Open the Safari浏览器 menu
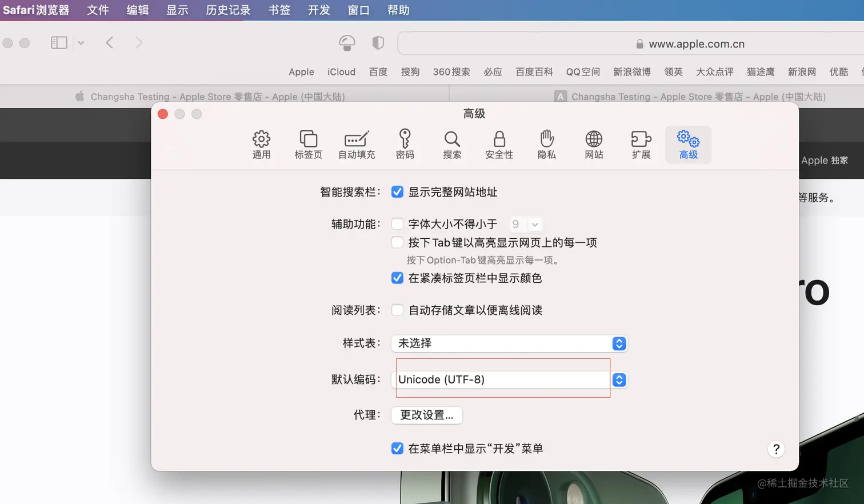 click(36, 10)
